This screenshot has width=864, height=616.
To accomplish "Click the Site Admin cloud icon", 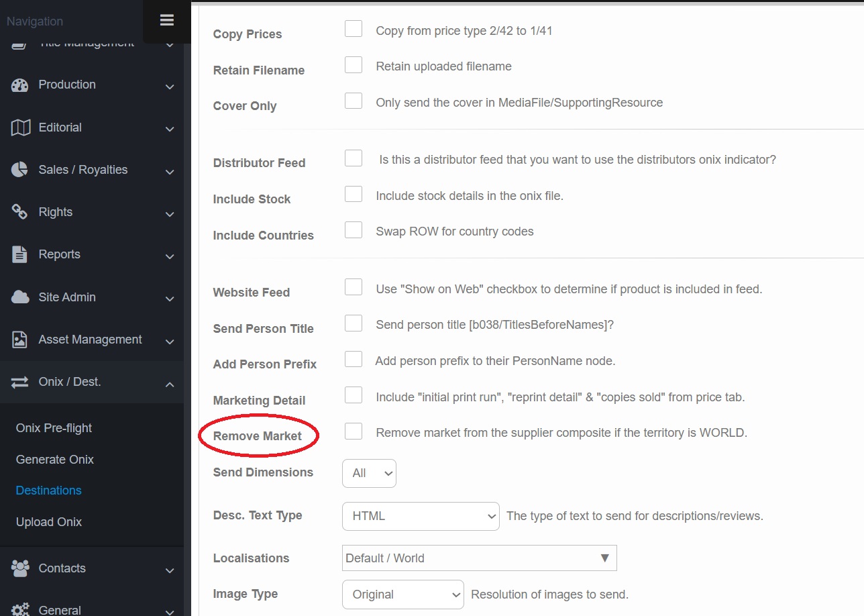I will coord(20,297).
